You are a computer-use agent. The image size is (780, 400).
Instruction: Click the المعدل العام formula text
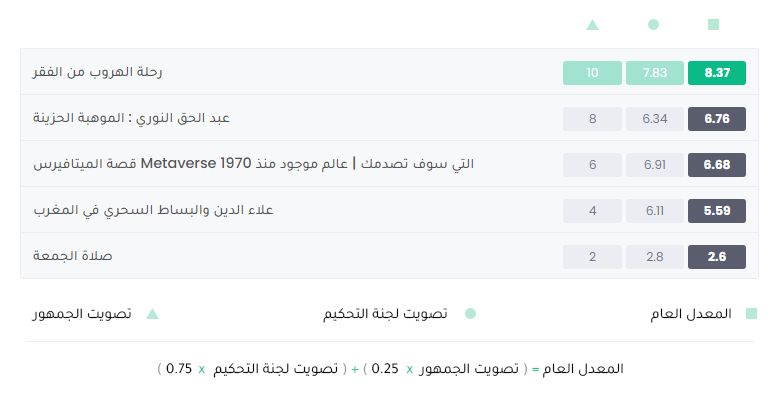[x=583, y=369]
